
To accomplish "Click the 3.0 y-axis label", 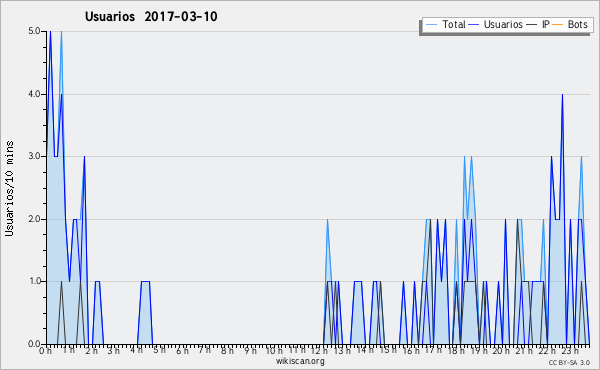I will pos(34,156).
